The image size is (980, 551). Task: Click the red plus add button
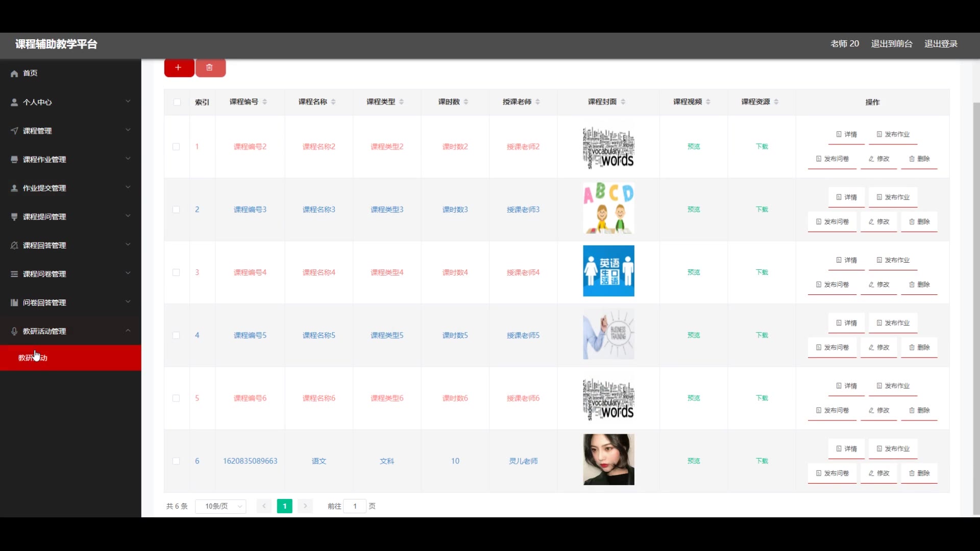[178, 67]
